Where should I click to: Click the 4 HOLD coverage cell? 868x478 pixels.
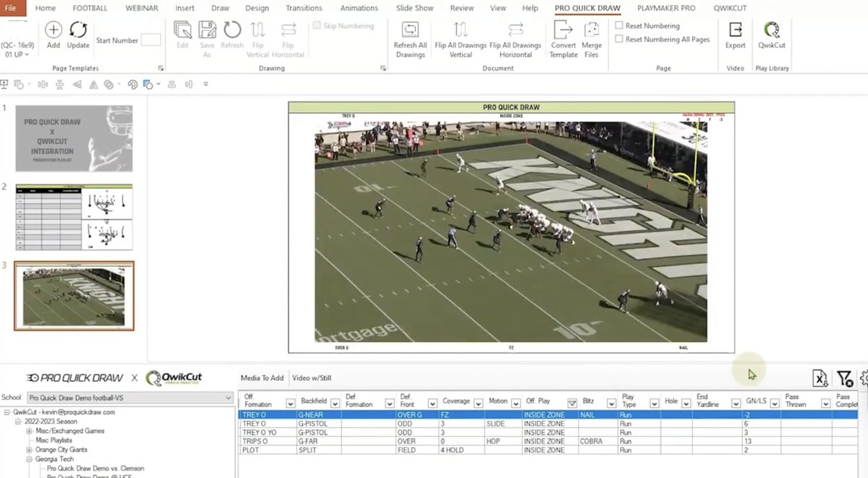click(461, 450)
